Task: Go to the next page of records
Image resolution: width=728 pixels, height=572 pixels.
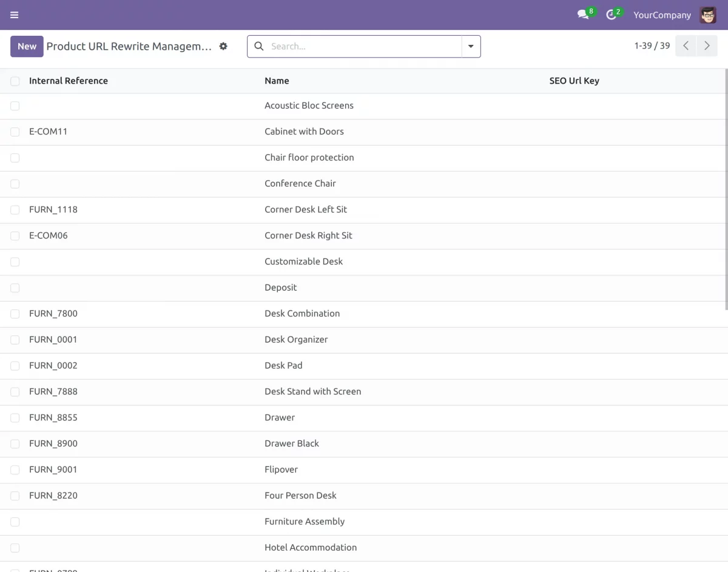Action: 707,45
